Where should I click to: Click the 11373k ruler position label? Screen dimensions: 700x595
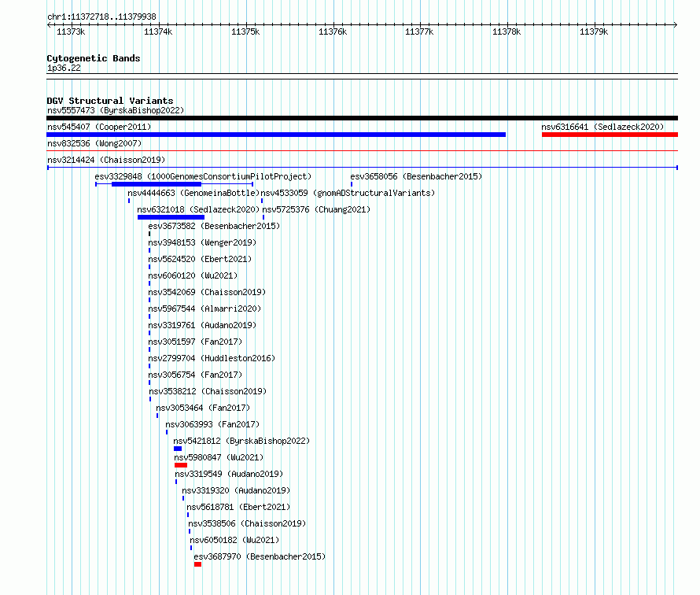(x=71, y=31)
